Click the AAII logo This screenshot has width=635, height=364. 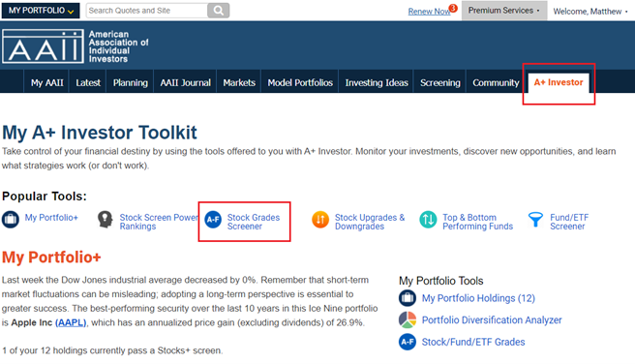pos(43,46)
